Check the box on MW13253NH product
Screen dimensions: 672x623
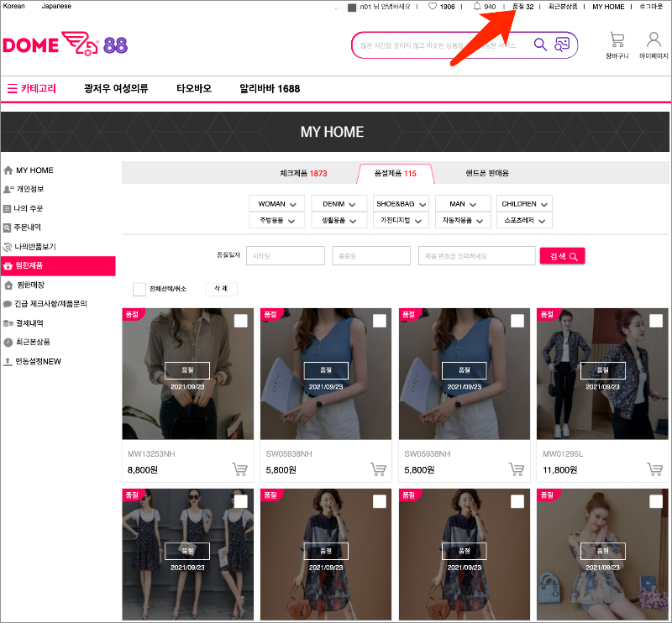click(x=241, y=321)
